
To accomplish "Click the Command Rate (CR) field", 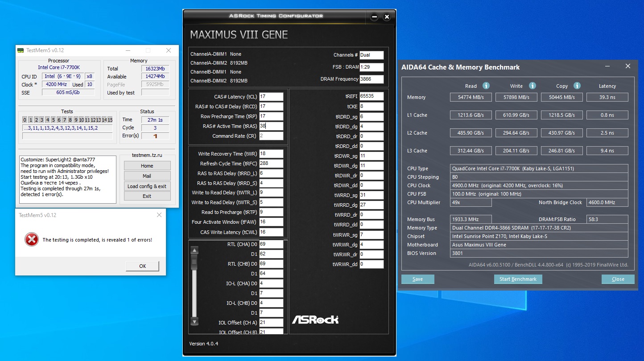I will (271, 136).
